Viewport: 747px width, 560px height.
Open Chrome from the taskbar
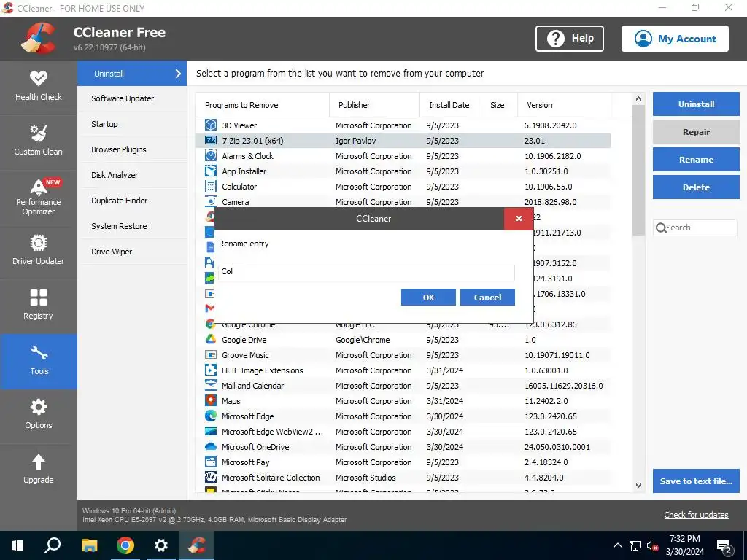(x=125, y=545)
